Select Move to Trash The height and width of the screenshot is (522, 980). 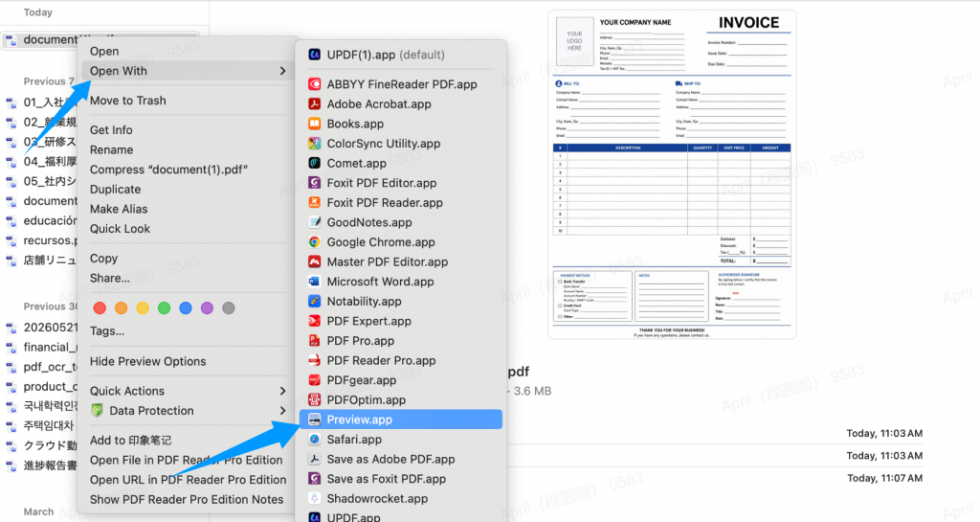[127, 101]
